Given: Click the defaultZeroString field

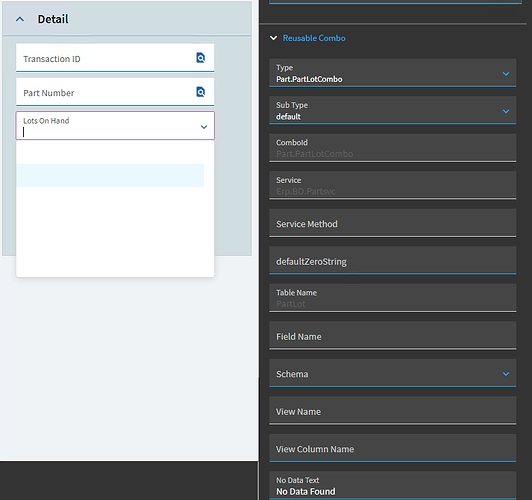Looking at the screenshot, I should pyautogui.click(x=393, y=261).
